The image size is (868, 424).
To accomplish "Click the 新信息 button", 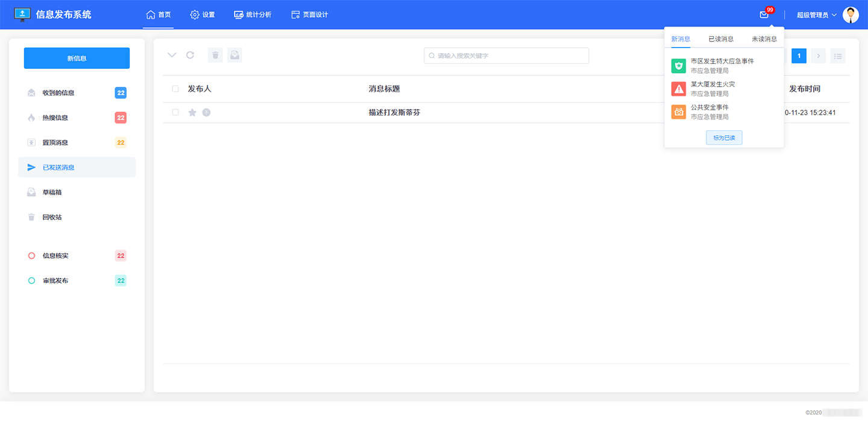I will [x=77, y=58].
